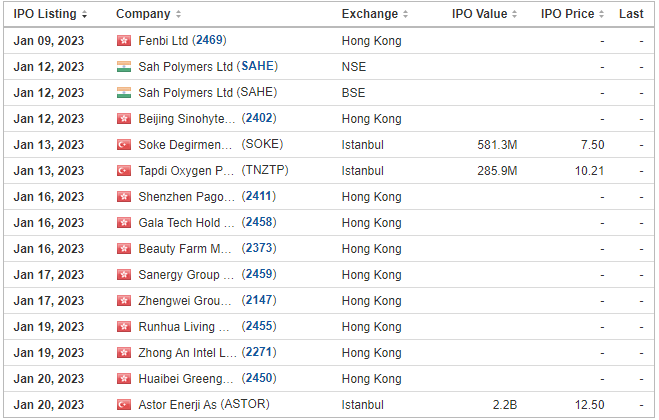Select IPO value 285.9M
Screen dimensions: 659x420
tap(497, 171)
